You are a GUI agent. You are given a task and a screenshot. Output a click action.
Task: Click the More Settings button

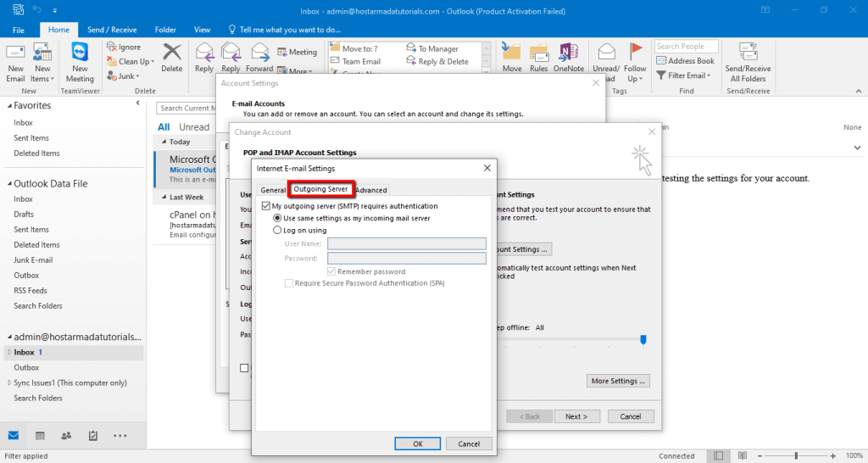click(618, 381)
